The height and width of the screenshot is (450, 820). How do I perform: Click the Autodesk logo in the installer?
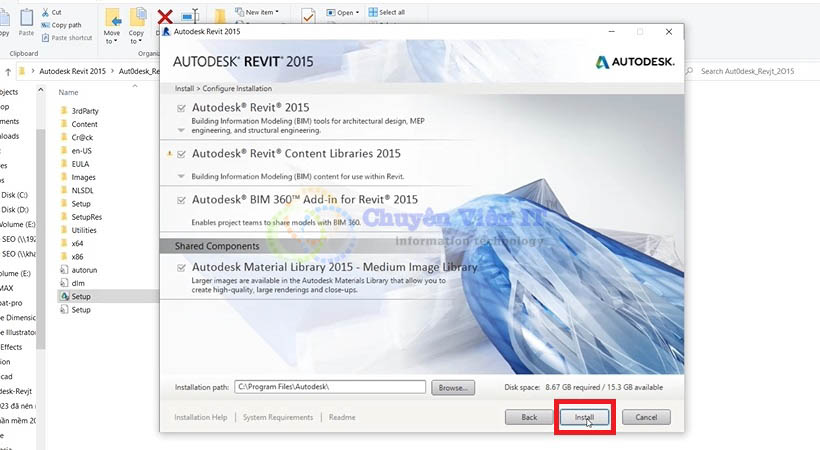[635, 62]
